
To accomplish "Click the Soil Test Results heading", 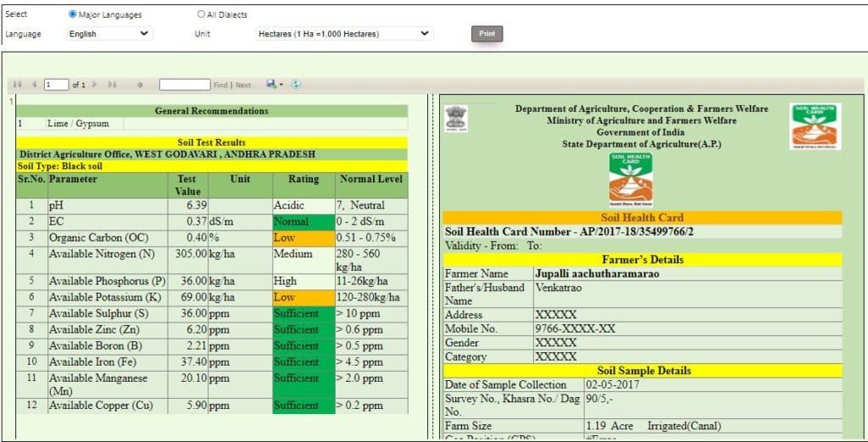I will point(211,143).
